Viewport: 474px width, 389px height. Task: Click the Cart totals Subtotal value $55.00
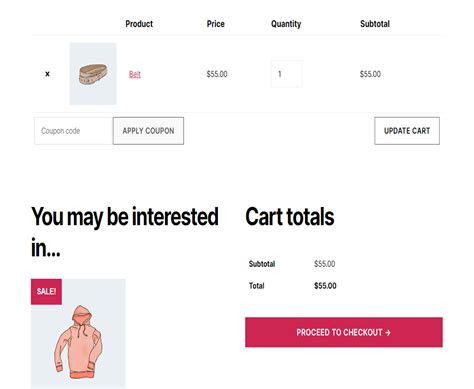[325, 264]
